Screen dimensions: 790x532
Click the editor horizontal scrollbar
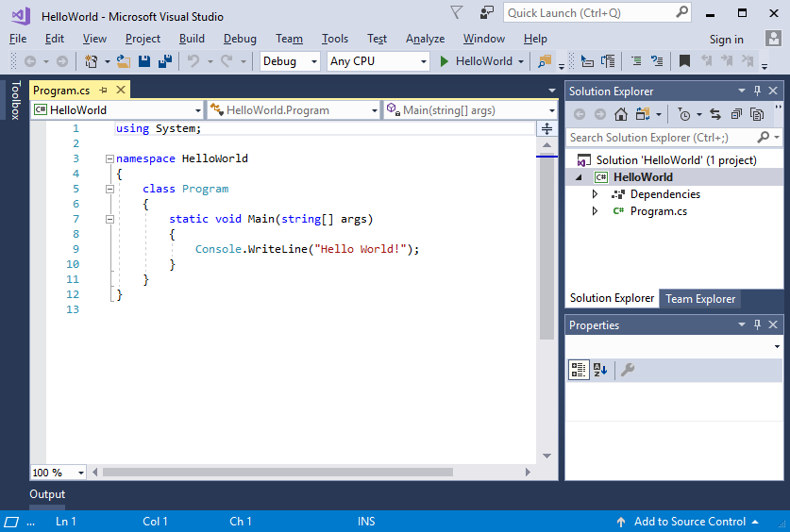[x=283, y=472]
